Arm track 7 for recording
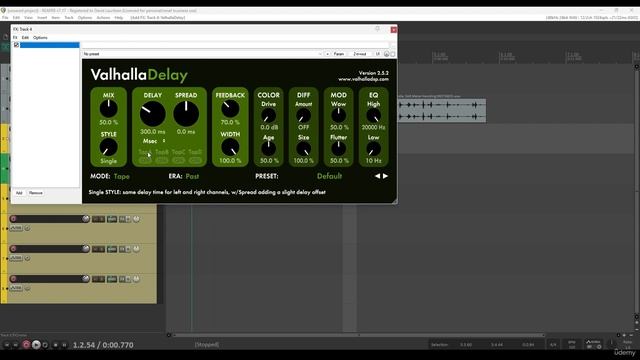The height and width of the screenshot is (360, 640). coord(13,249)
